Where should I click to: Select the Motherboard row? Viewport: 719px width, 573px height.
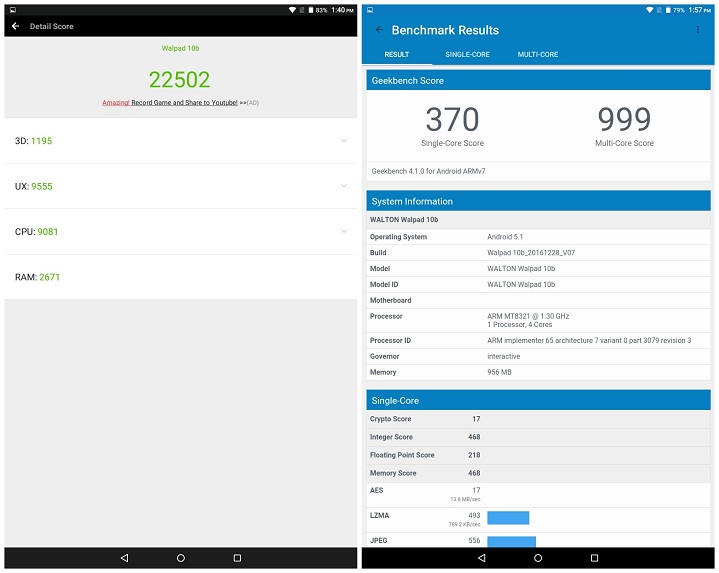point(538,300)
